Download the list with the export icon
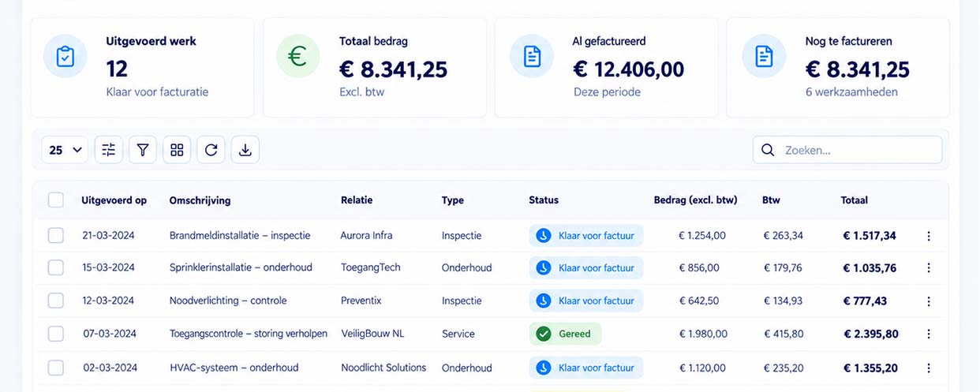This screenshot has height=392, width=980. click(x=245, y=150)
